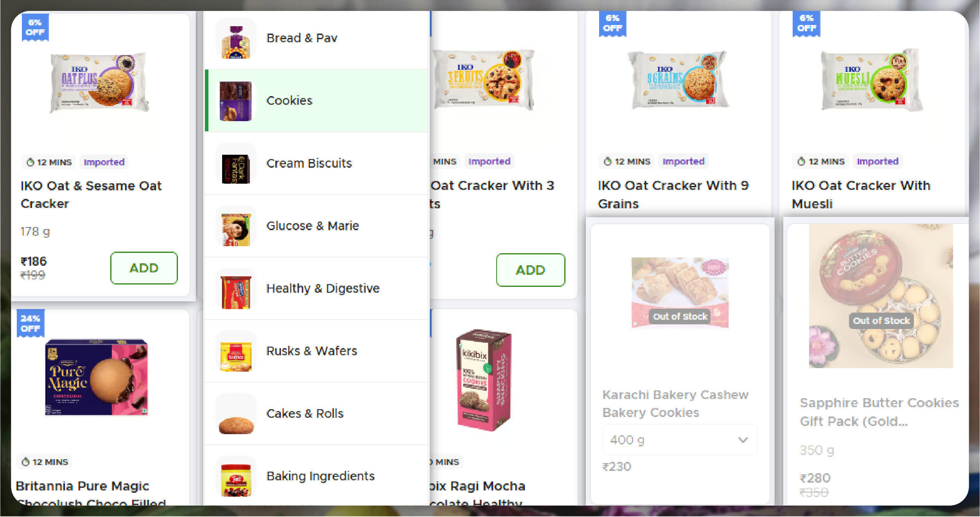Click the Glucose & Marie category icon
This screenshot has width=980, height=517.
[236, 226]
